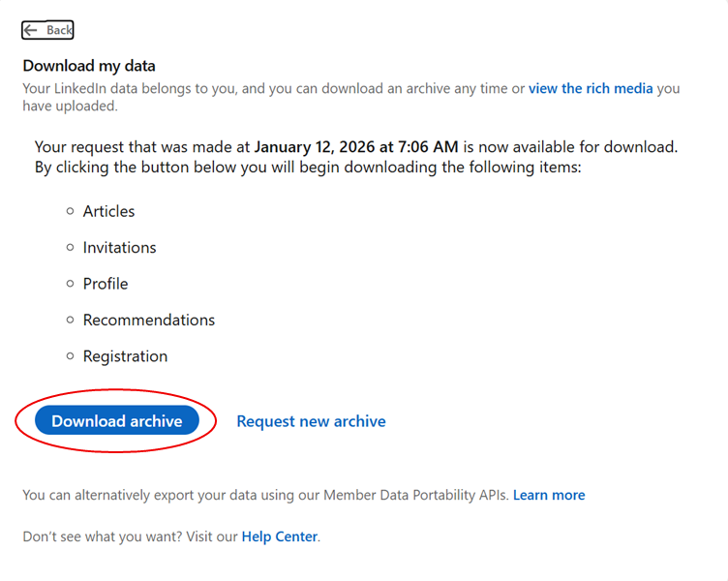Click the bullet beside Recommendations

pos(70,320)
